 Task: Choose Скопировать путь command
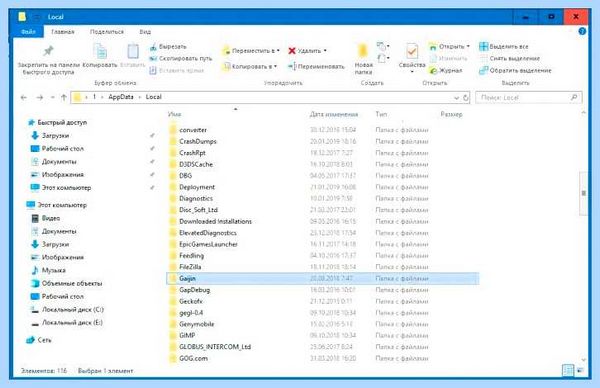(181, 59)
